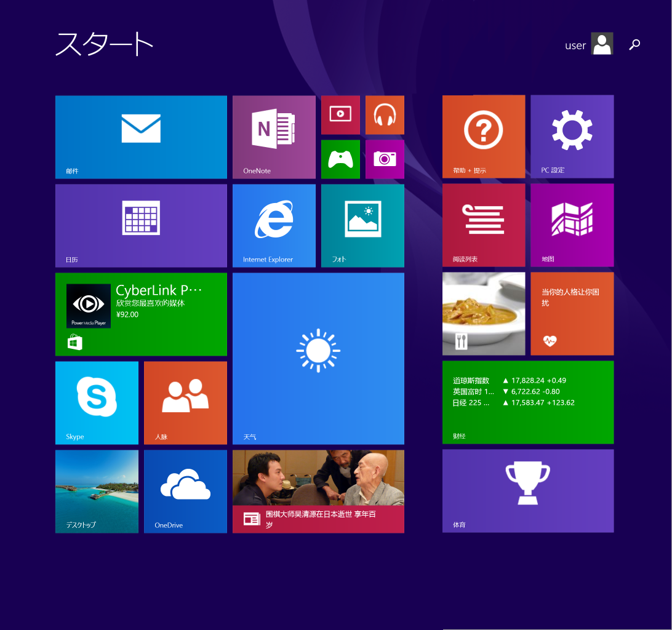Open the Finance tile (财经)

(x=528, y=402)
